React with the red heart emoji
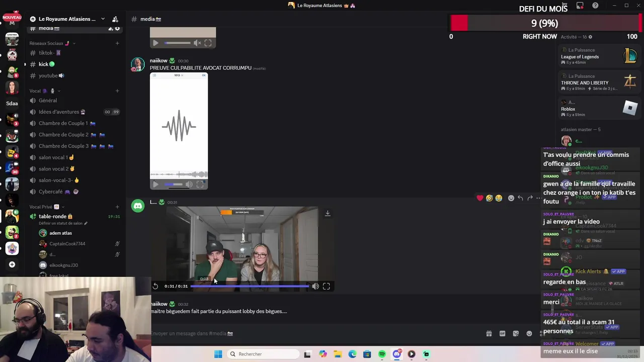The height and width of the screenshot is (362, 644). (480, 198)
